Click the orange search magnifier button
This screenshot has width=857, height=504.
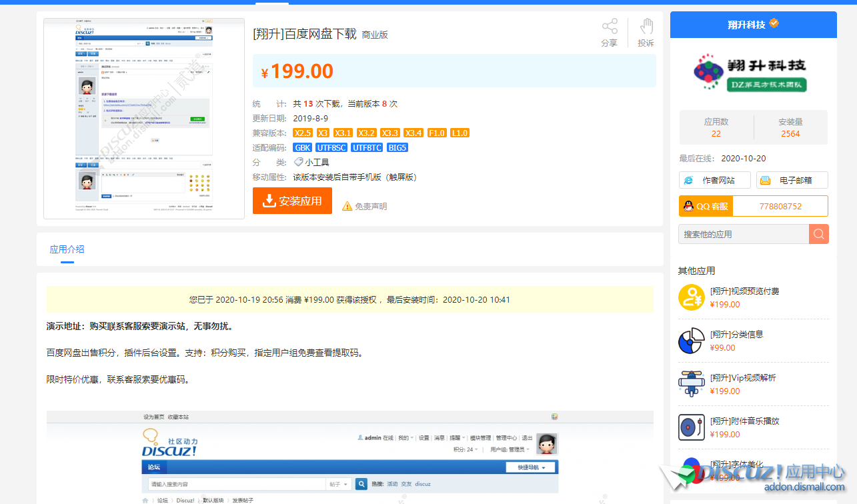tap(819, 234)
